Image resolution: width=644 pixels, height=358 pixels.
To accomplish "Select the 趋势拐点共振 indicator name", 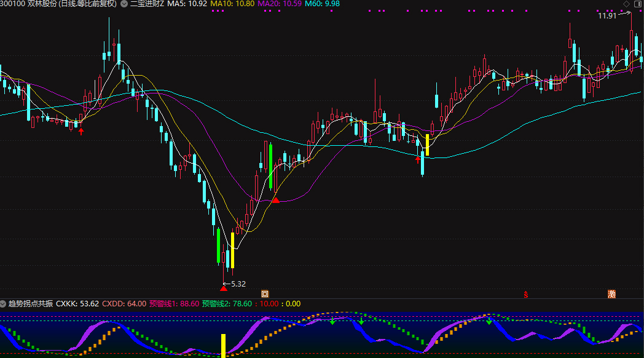I will 31,304.
